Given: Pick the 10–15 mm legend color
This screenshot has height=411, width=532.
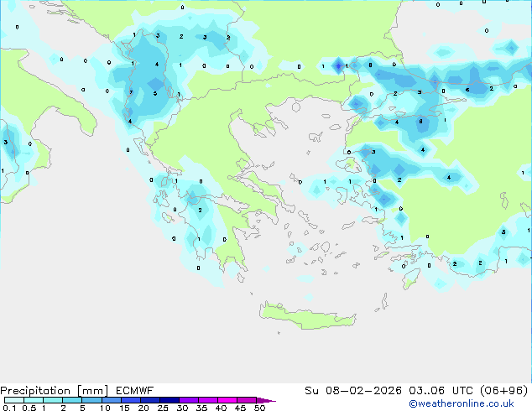Looking at the screenshot, I should click(x=112, y=400).
